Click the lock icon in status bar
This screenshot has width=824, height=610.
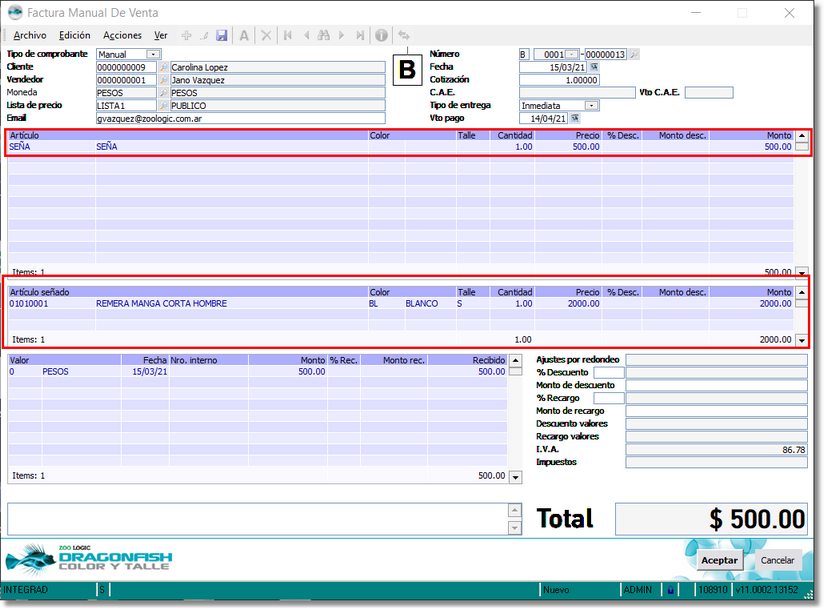[x=670, y=590]
